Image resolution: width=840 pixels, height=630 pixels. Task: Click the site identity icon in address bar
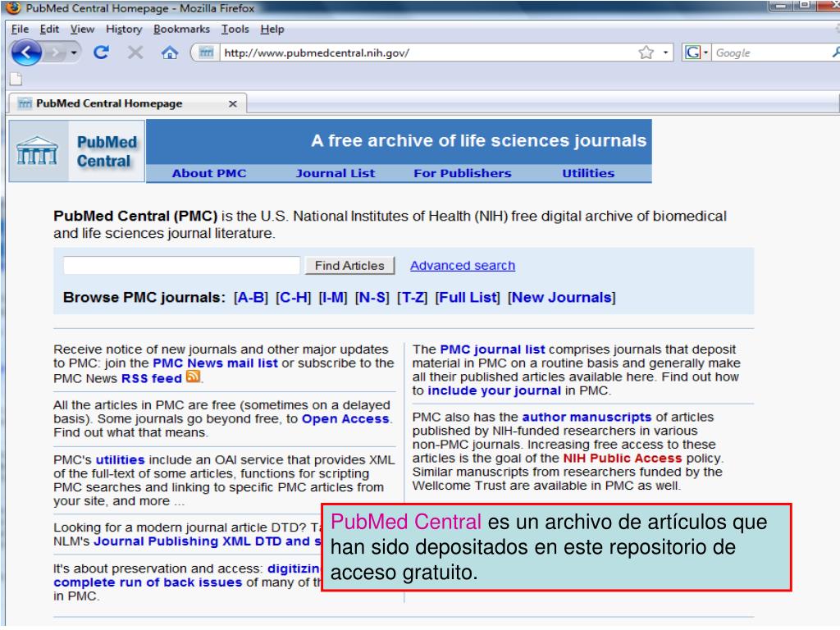206,52
